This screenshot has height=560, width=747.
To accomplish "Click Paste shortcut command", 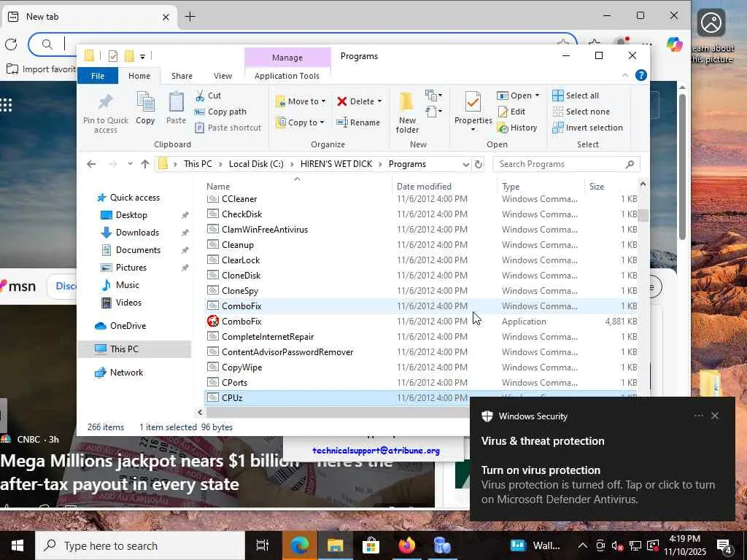I will click(228, 128).
